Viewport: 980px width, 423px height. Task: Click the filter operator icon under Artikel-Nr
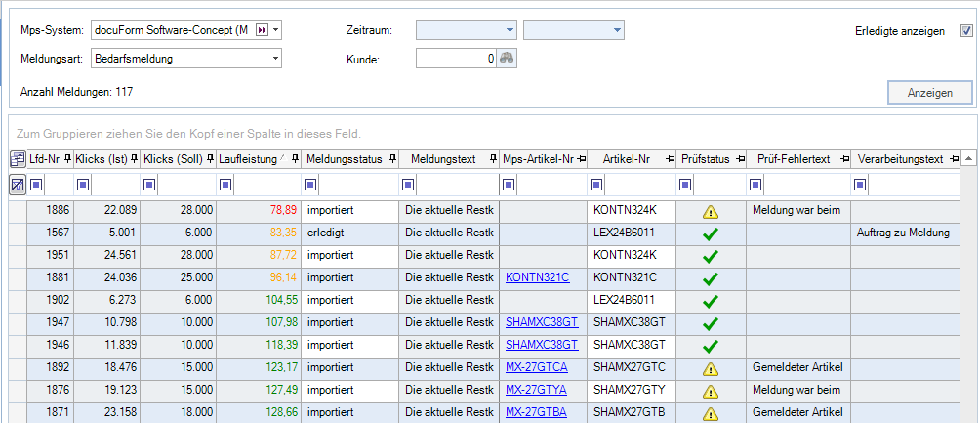[597, 184]
